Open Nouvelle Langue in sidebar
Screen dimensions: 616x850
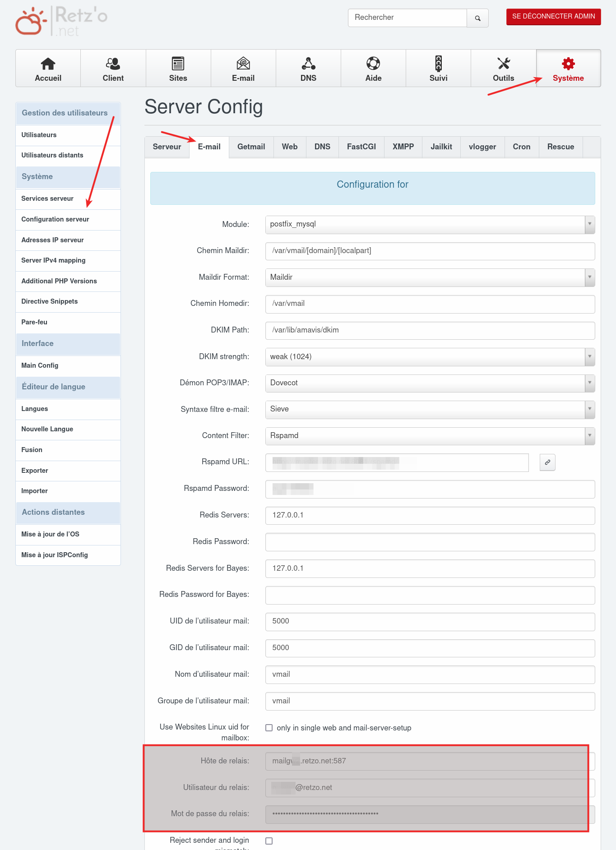pyautogui.click(x=68, y=430)
